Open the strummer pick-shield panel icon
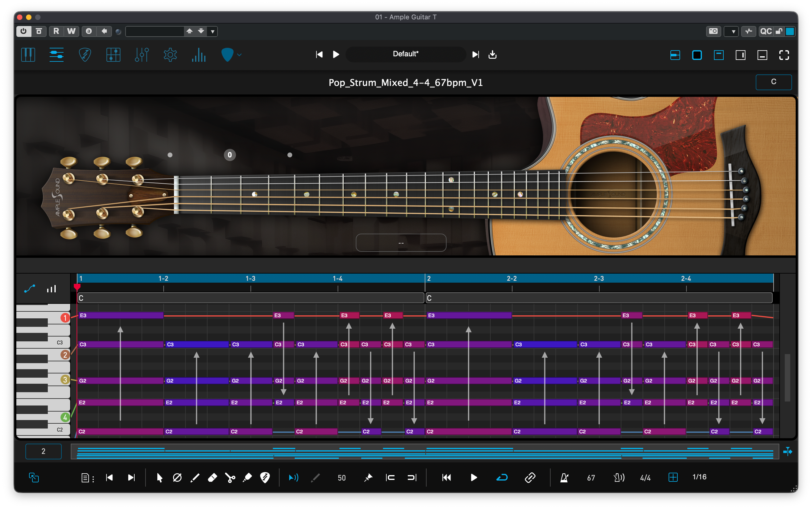This screenshot has width=812, height=509. point(85,54)
